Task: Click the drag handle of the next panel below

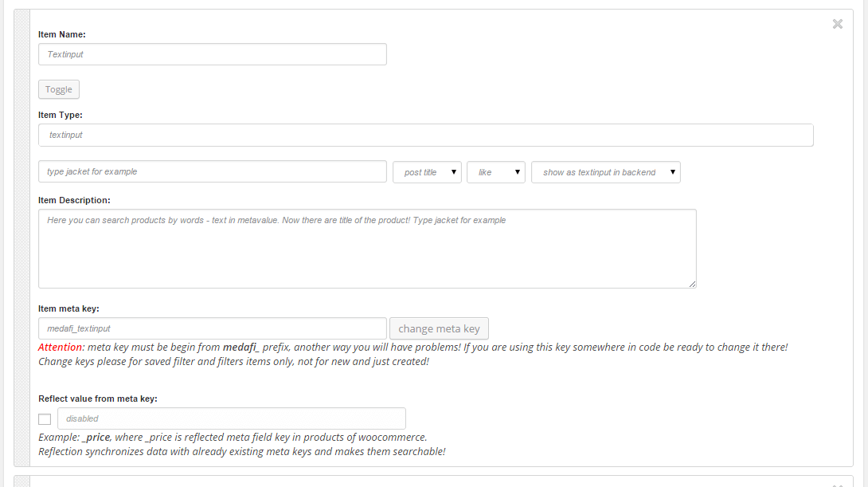Action: click(22, 481)
